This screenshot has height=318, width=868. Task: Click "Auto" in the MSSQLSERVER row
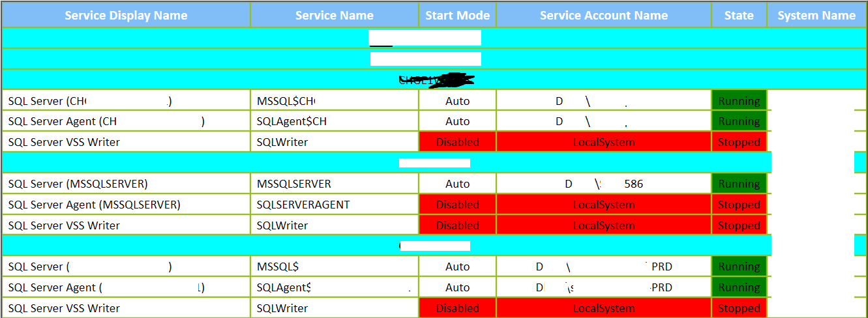pyautogui.click(x=457, y=184)
